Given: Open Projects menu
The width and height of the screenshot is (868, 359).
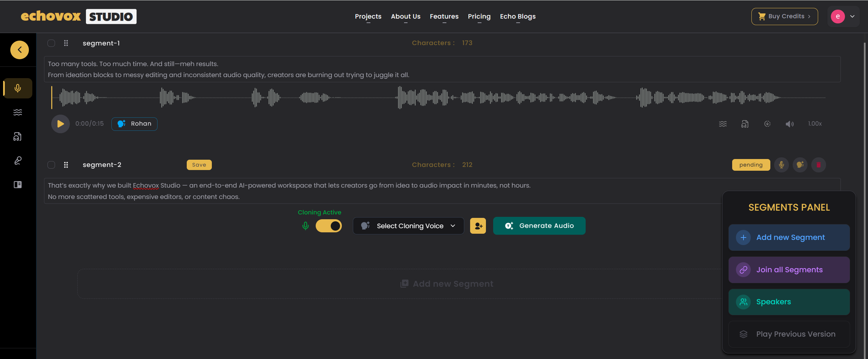Looking at the screenshot, I should [368, 17].
